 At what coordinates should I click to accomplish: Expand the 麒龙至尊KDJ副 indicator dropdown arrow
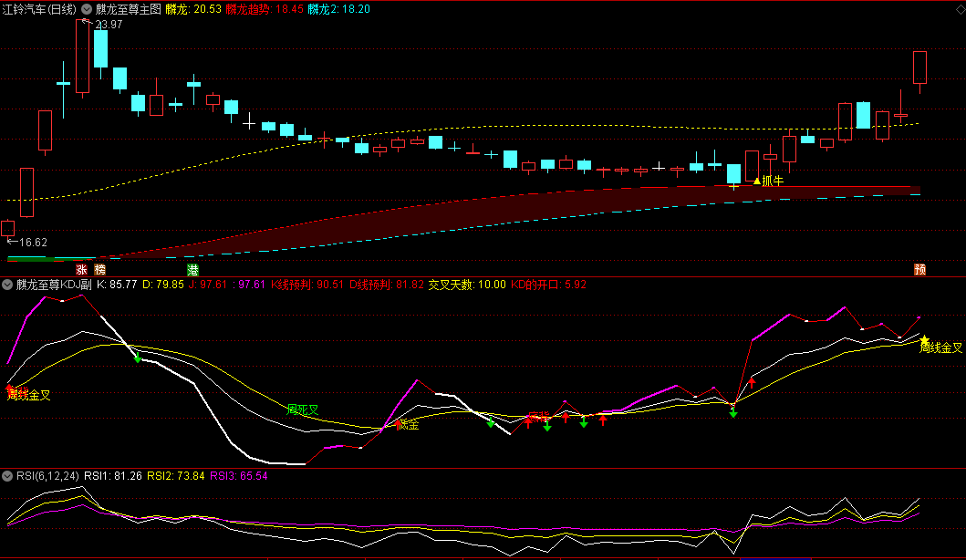tap(7, 285)
